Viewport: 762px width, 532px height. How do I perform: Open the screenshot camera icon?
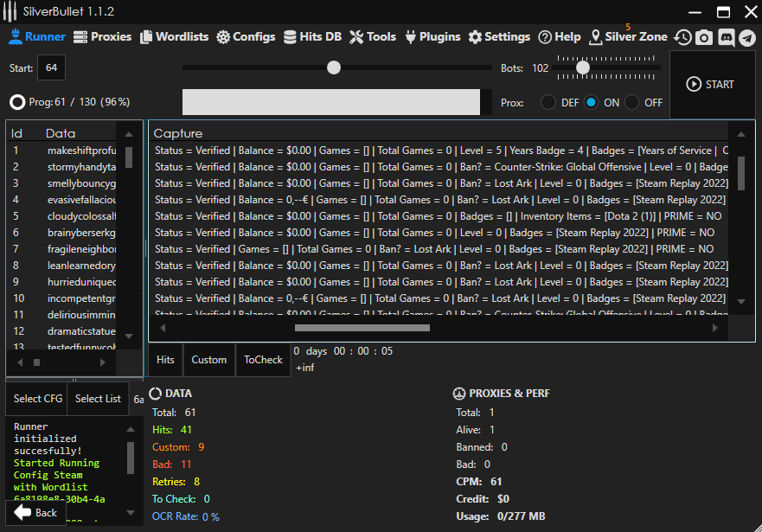point(705,37)
